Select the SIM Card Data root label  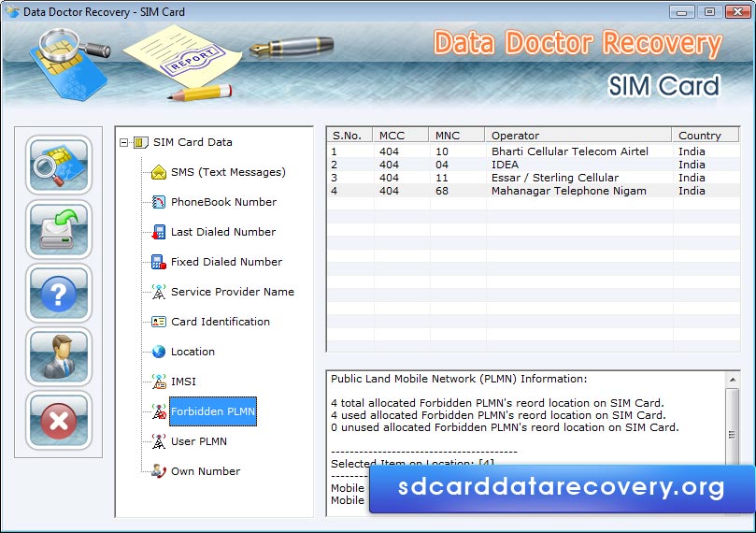[193, 142]
